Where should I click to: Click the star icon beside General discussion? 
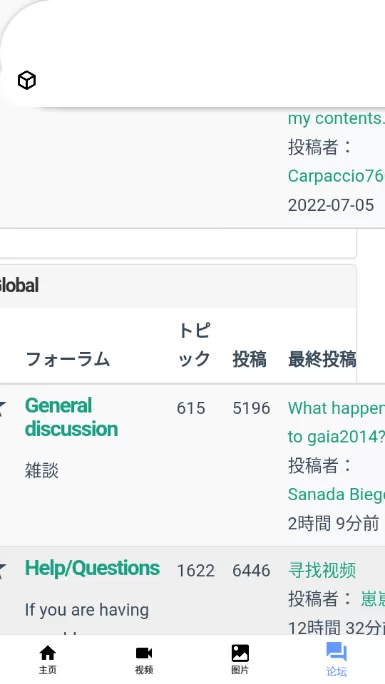click(2, 408)
